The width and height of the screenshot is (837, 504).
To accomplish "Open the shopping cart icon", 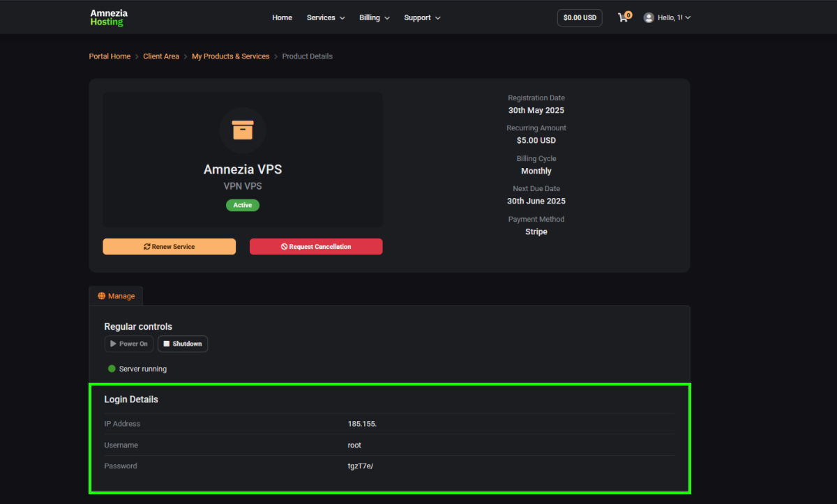I will pyautogui.click(x=624, y=17).
